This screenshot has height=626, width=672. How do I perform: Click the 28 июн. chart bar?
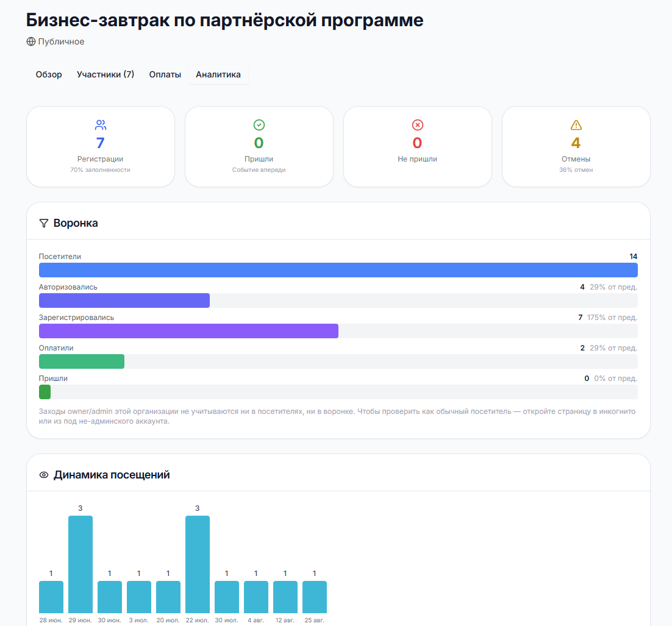[51, 597]
